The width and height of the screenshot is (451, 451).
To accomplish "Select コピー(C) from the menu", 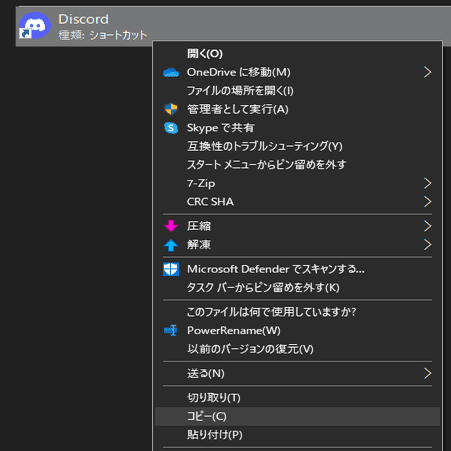I will (x=297, y=416).
